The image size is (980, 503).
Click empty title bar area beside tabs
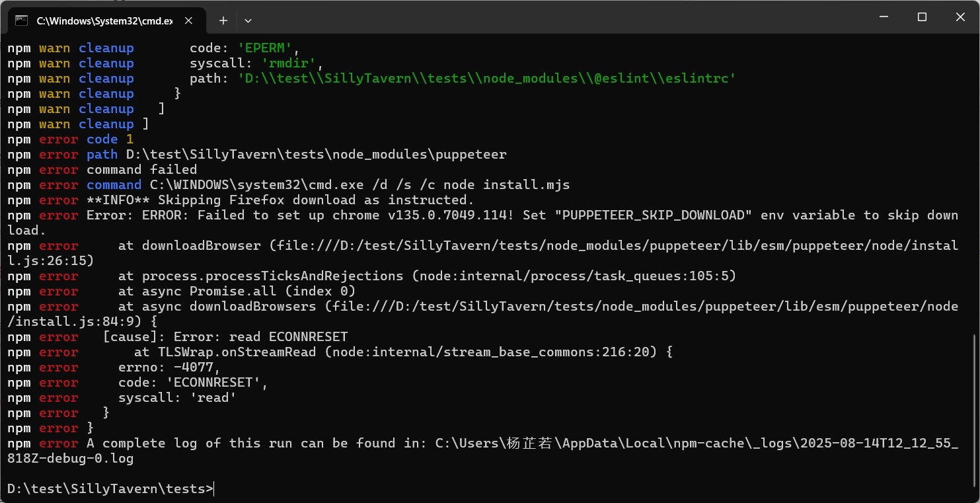pos(529,18)
